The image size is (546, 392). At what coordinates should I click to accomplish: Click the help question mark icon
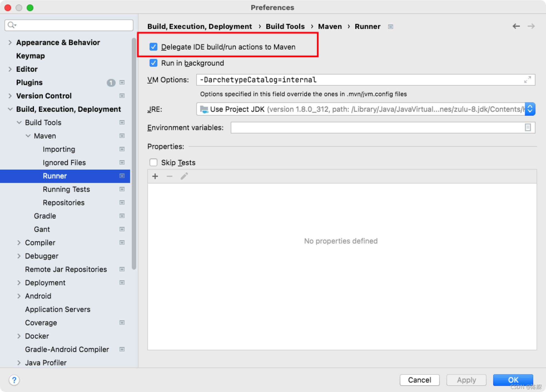(14, 380)
